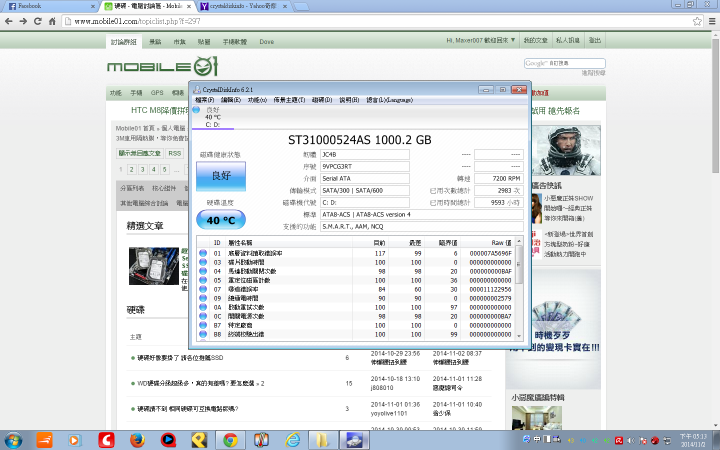Screen dimensions: 720x450
Task: Open the Hi, Maxer007 user dropdown
Action: click(481, 40)
